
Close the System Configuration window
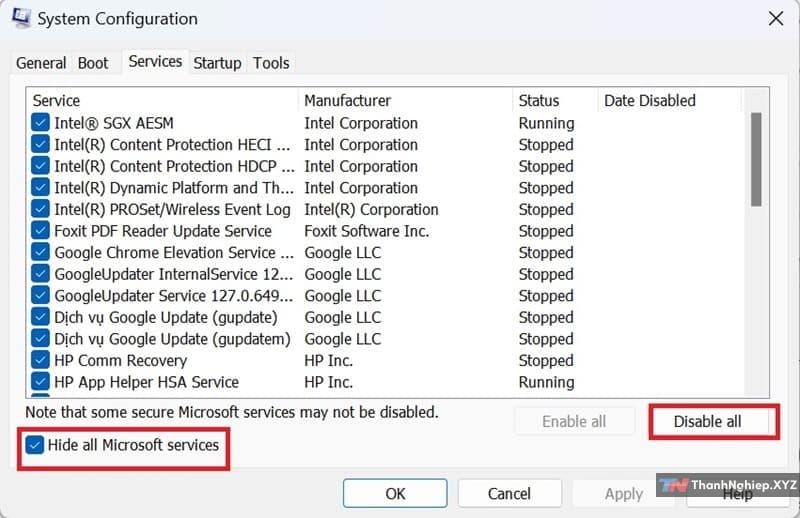point(776,19)
